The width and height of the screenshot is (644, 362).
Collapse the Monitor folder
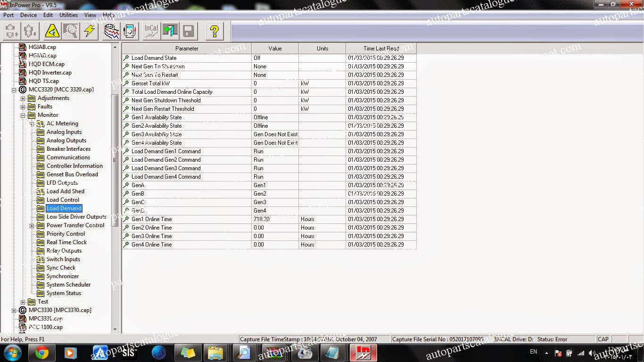[23, 115]
